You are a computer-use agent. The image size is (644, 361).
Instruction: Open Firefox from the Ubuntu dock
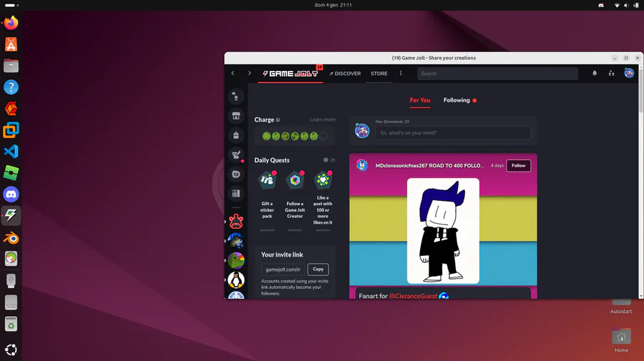[11, 23]
